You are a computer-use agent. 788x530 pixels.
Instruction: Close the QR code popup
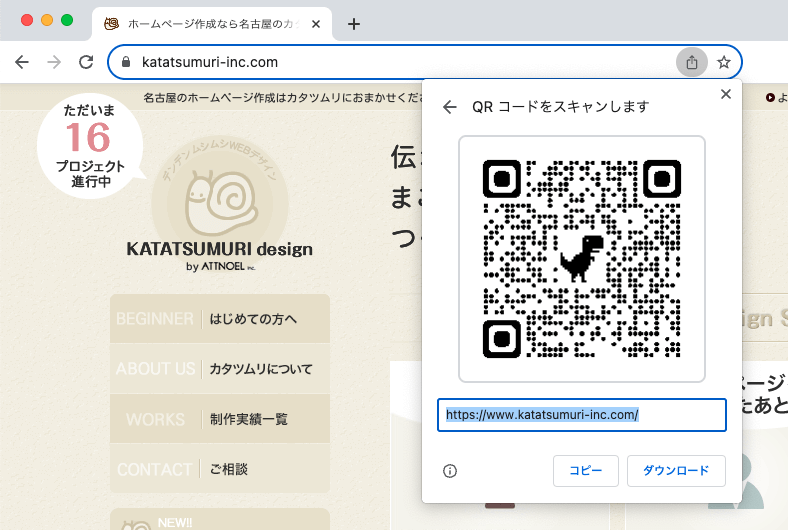725,94
